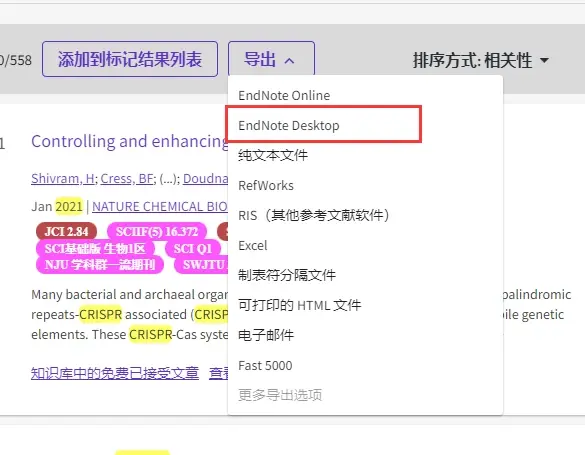Click the JCI 2.84 badge
The image size is (585, 455).
[66, 232]
